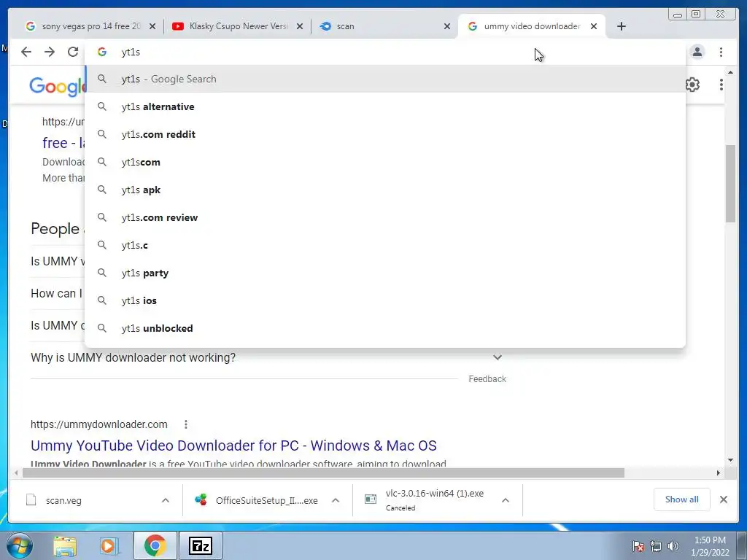
Task: Open Windows Media Player from taskbar
Action: [x=109, y=545]
